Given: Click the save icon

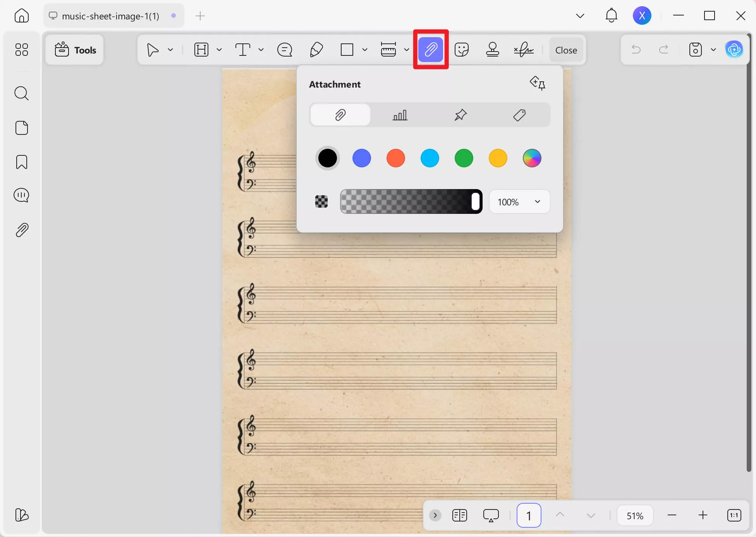Looking at the screenshot, I should 696,50.
